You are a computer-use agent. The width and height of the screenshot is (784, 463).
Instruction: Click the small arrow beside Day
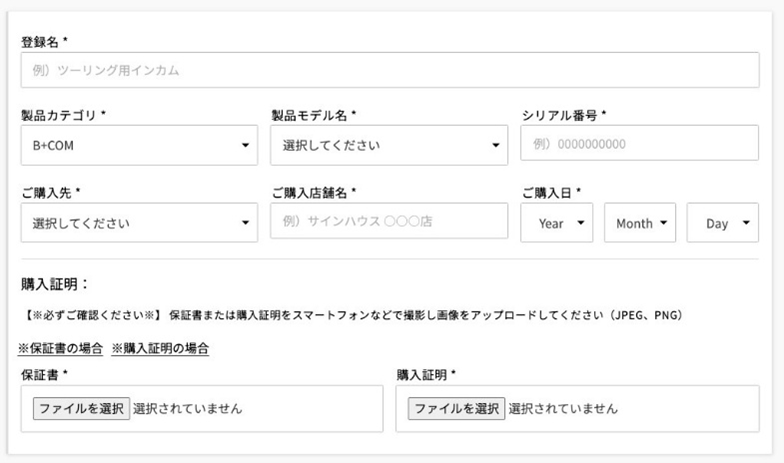745,223
